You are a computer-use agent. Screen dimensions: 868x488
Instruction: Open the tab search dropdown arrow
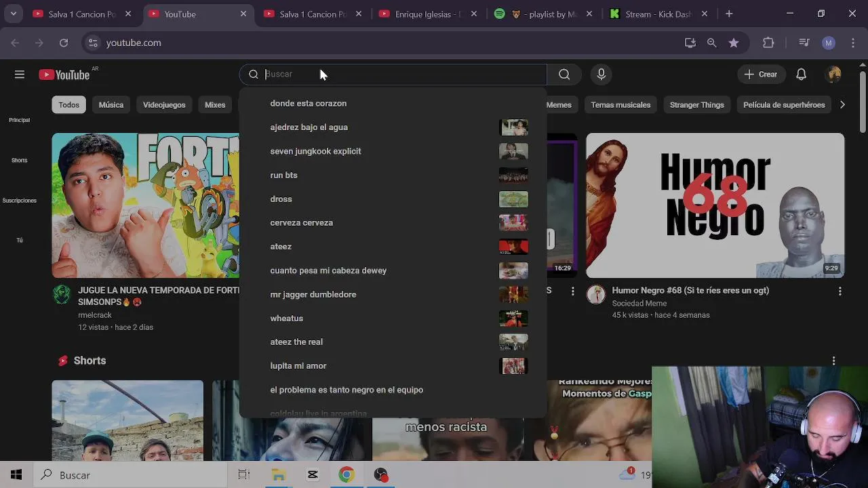[13, 14]
